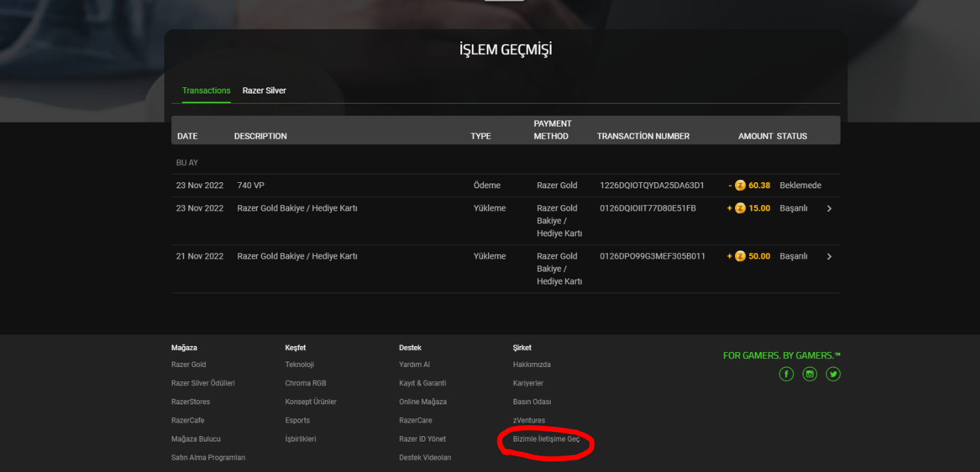This screenshot has width=980, height=472.
Task: Click the 21 Nov 2022 date cell
Action: click(x=200, y=257)
